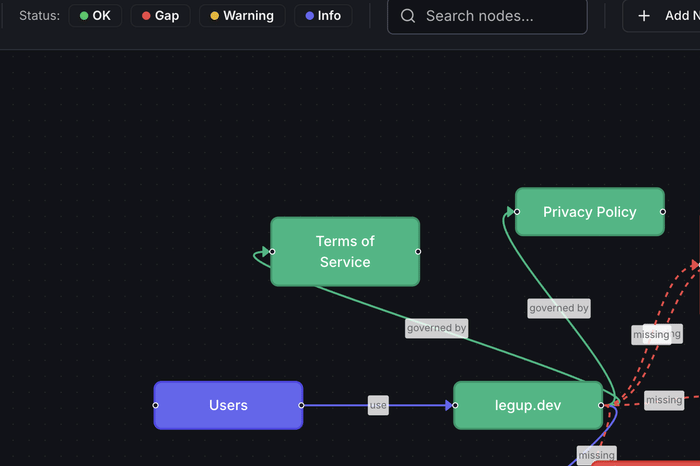
Task: Toggle the Info status filter
Action: [x=322, y=16]
